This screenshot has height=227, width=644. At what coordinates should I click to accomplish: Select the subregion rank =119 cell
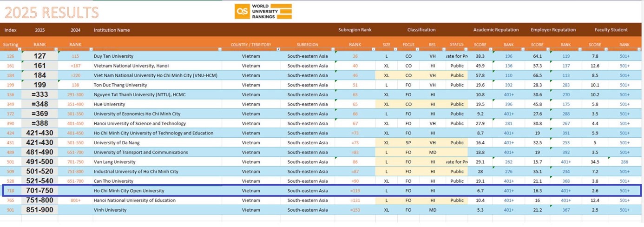tap(355, 191)
